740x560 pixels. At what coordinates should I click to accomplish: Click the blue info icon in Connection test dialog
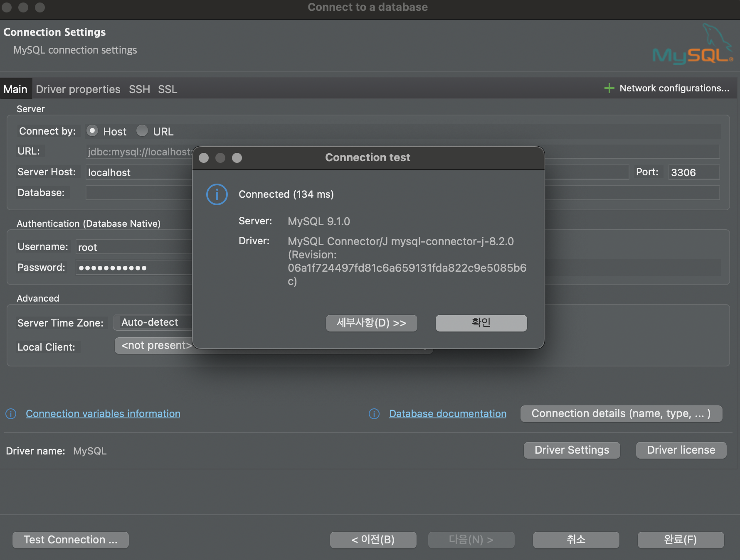[217, 194]
